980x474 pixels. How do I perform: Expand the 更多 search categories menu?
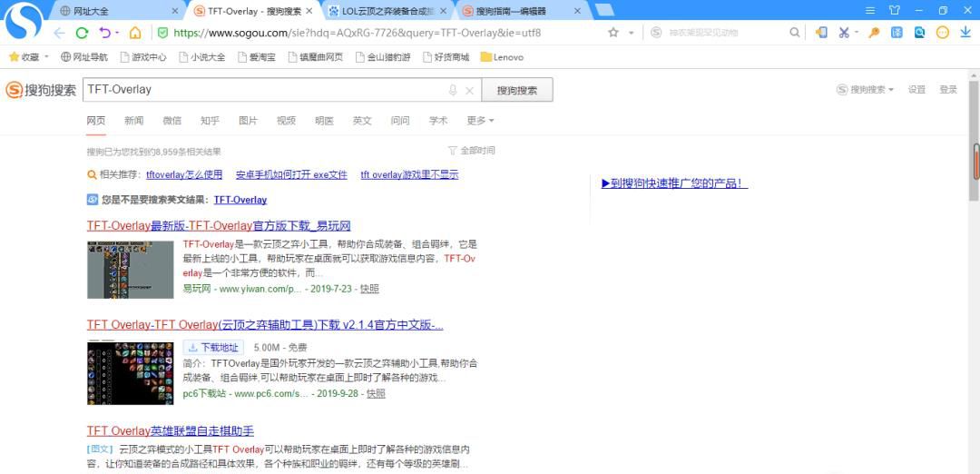click(480, 121)
